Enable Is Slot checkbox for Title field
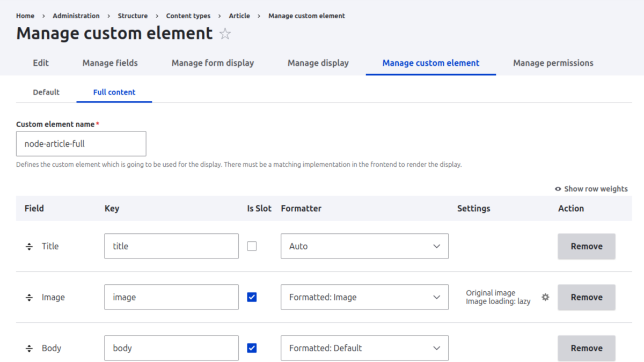644x362 pixels. (x=252, y=246)
